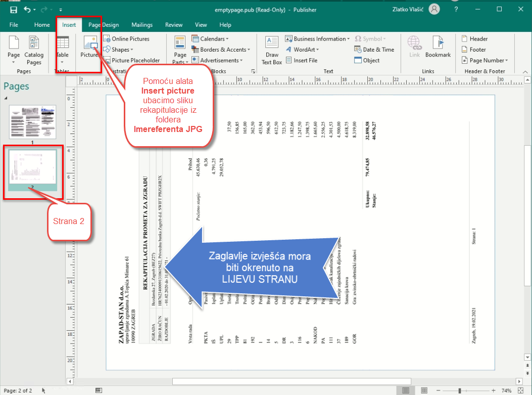
Task: Click the vertical scrollbar thumb
Action: 527,216
